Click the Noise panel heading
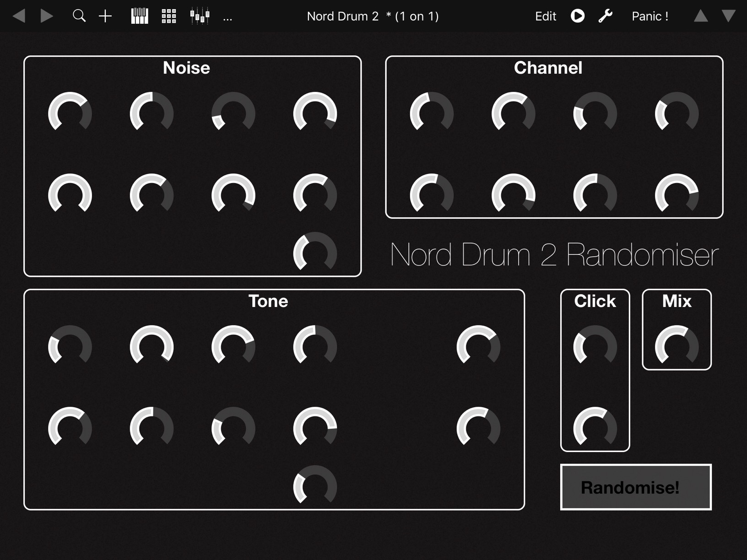Viewport: 747px width, 560px height. coord(186,68)
